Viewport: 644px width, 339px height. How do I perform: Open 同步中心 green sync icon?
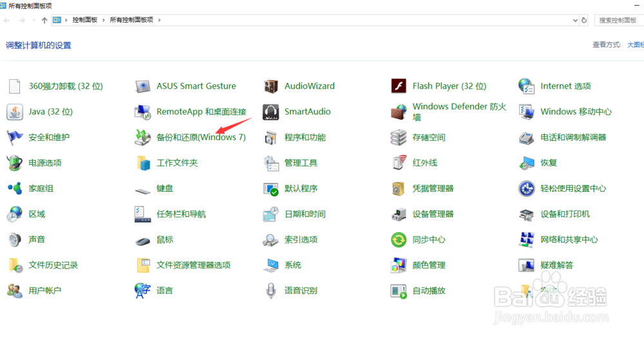(x=399, y=240)
